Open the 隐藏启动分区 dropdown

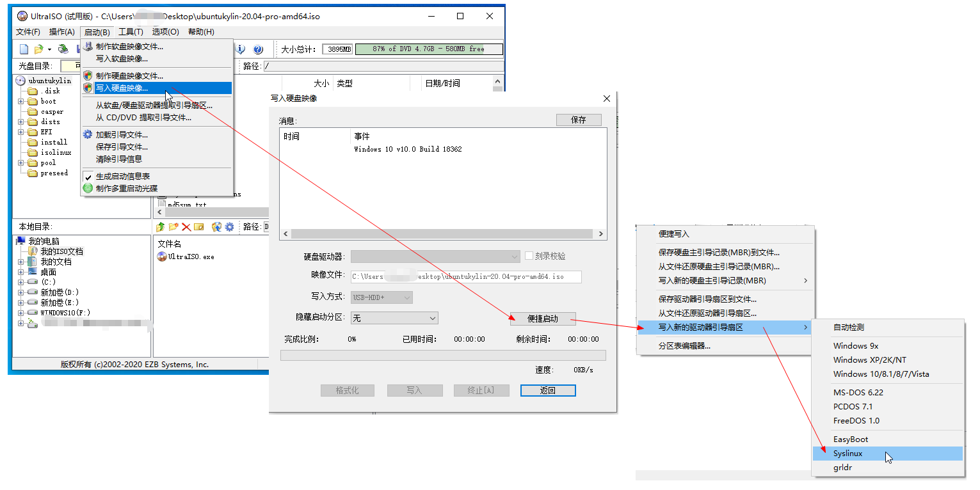click(394, 318)
